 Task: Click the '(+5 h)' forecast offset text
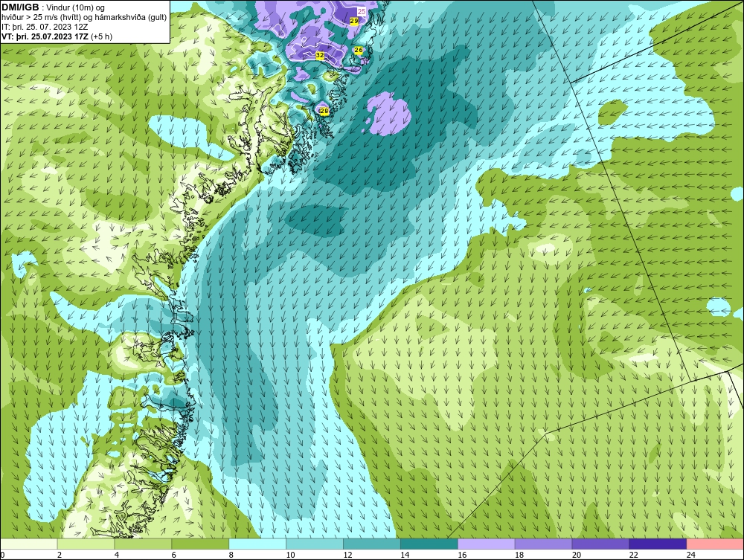[101, 36]
